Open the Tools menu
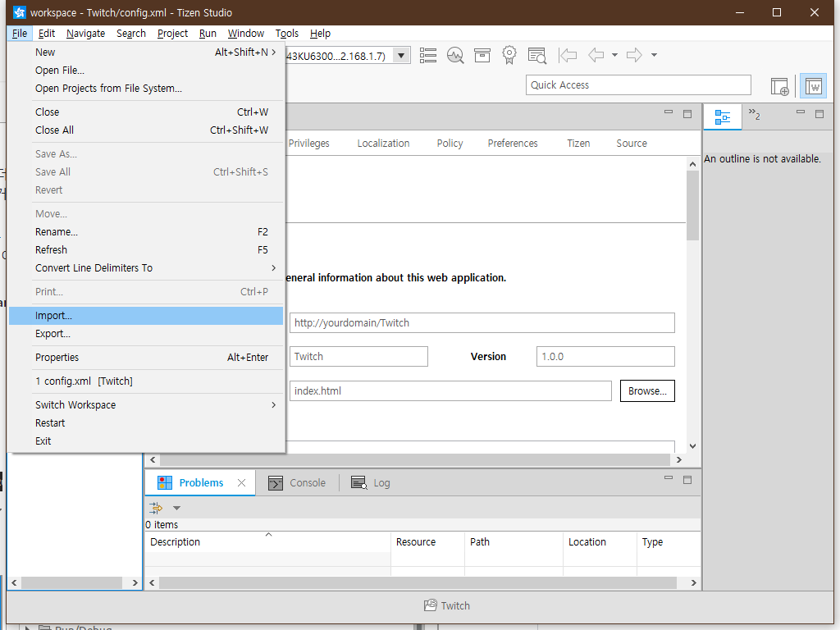The width and height of the screenshot is (840, 630). pyautogui.click(x=286, y=33)
